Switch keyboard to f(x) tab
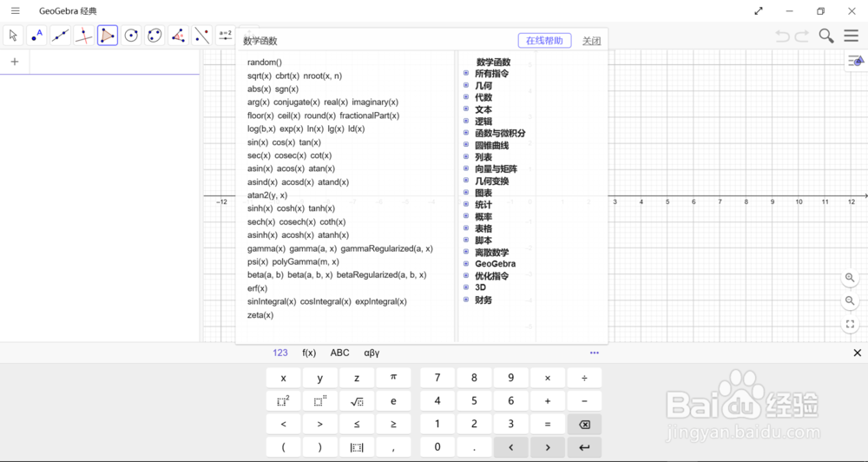The image size is (868, 462). [309, 353]
